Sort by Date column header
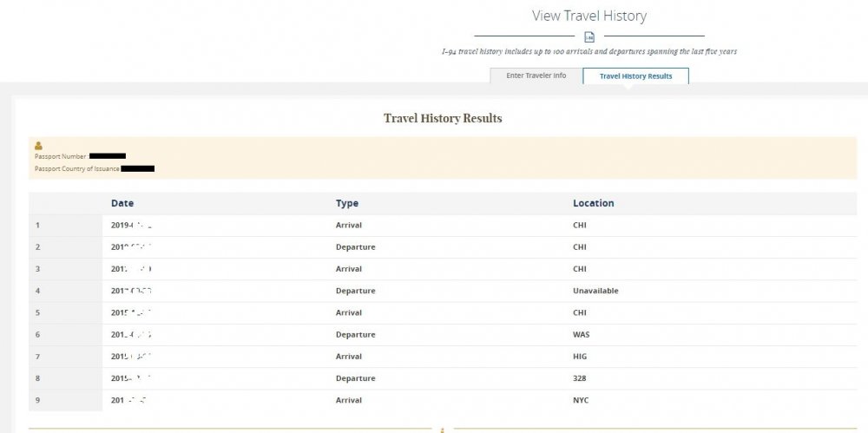This screenshot has height=433, width=868. tap(122, 203)
